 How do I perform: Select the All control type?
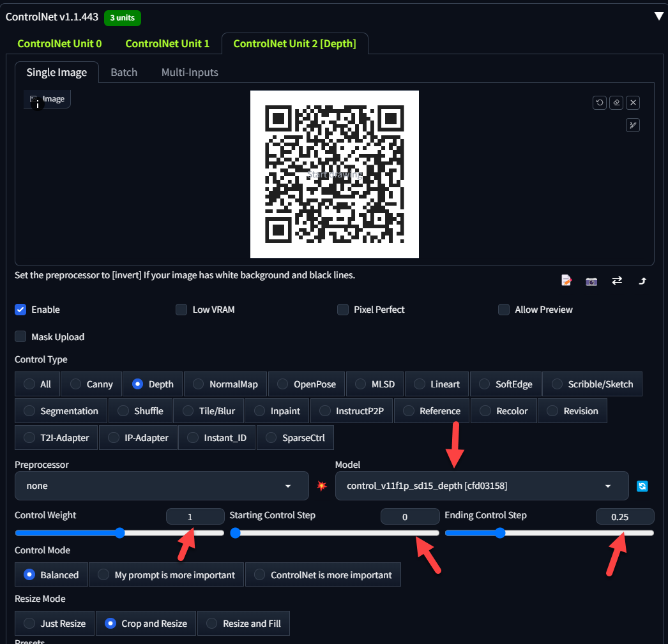(x=38, y=384)
